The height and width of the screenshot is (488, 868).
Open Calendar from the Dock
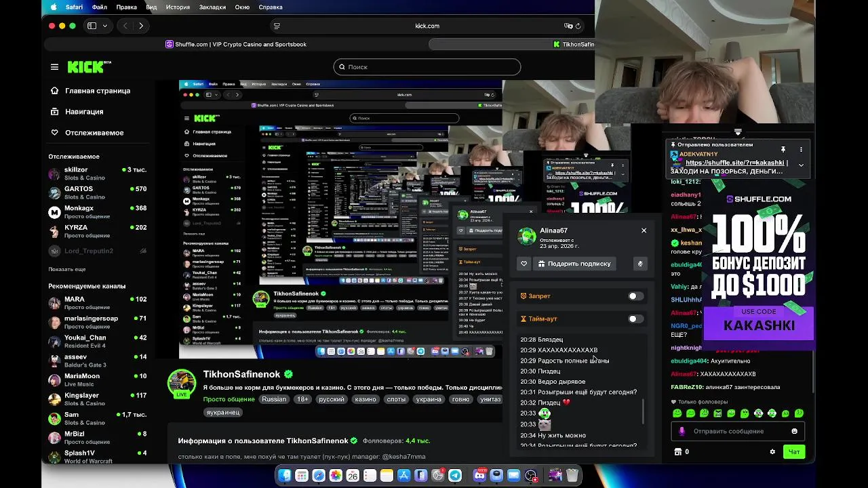(x=353, y=476)
